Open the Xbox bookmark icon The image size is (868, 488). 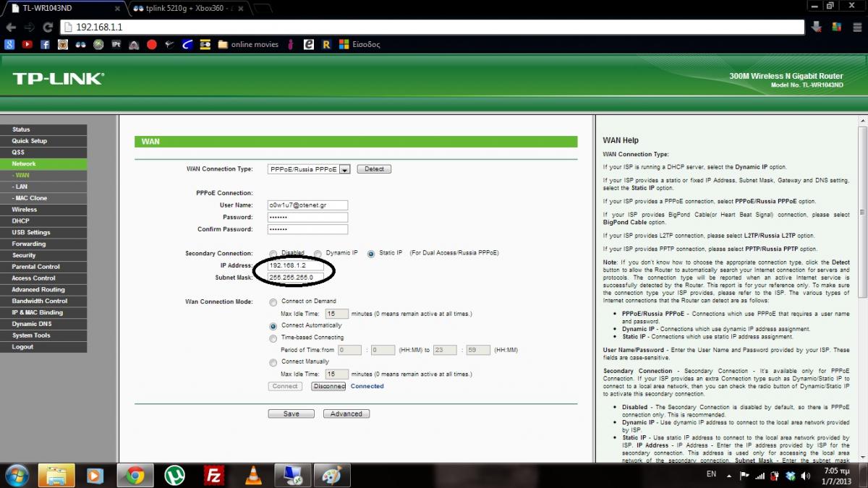pyautogui.click(x=98, y=44)
